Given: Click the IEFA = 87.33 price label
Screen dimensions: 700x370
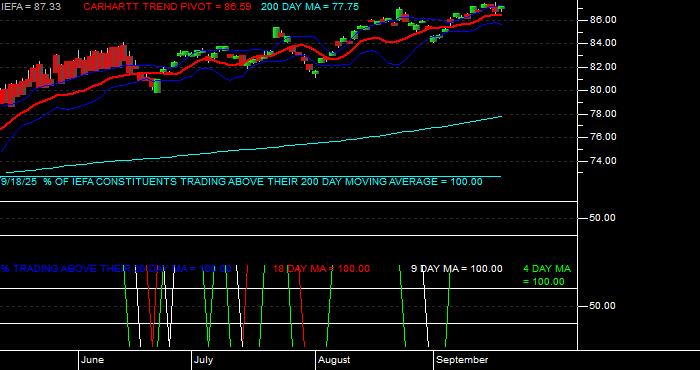Looking at the screenshot, I should [31, 7].
